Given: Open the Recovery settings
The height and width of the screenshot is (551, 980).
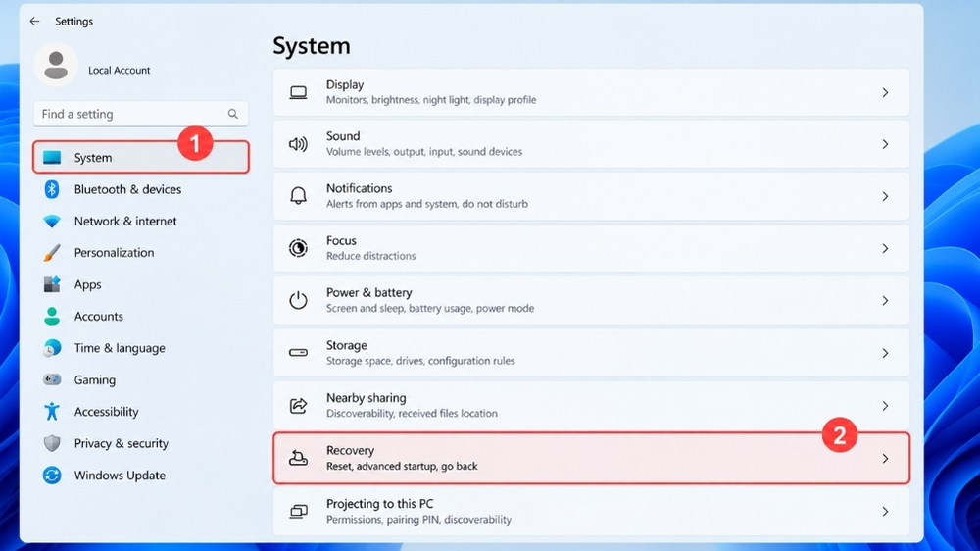Looking at the screenshot, I should coord(591,459).
